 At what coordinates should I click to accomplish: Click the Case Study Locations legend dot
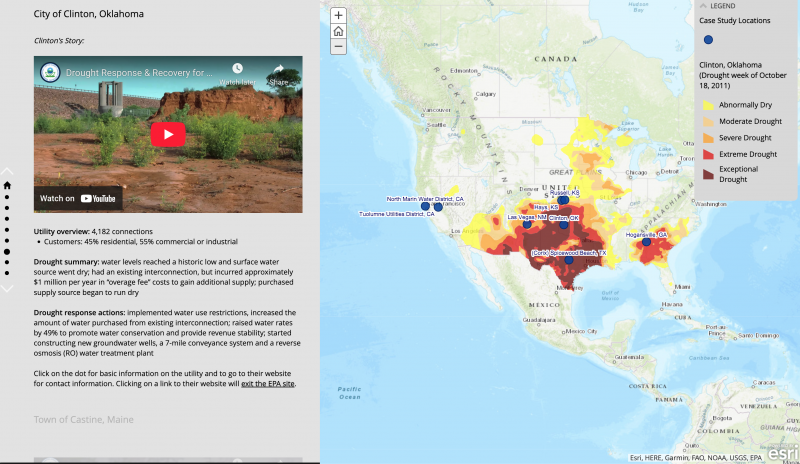[708, 40]
